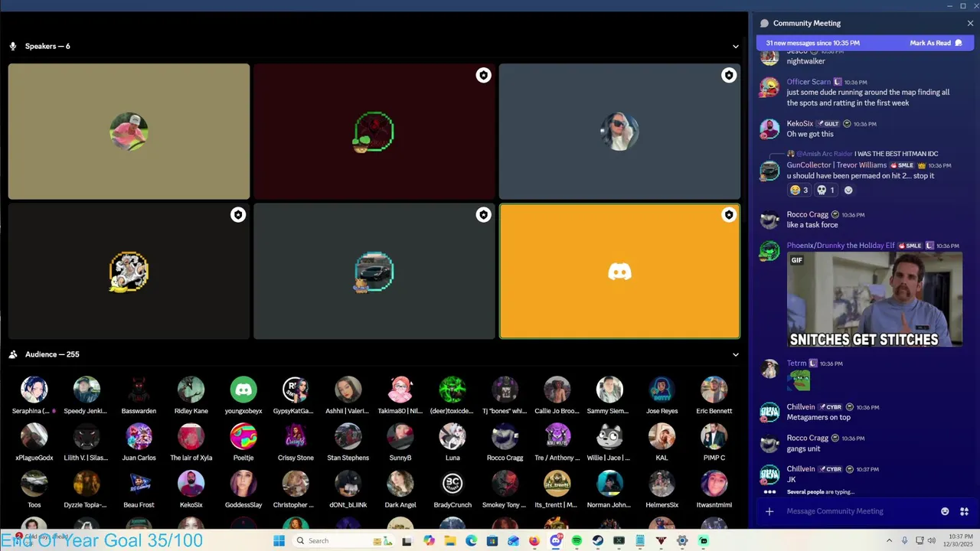This screenshot has width=980, height=551.
Task: Open the Windows Start menu
Action: coord(279,540)
